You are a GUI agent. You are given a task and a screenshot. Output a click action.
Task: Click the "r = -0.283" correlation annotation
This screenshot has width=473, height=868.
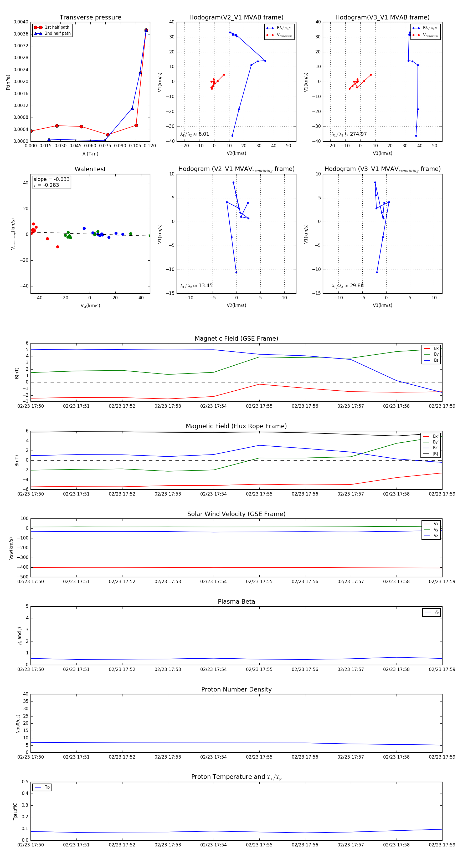click(x=47, y=185)
